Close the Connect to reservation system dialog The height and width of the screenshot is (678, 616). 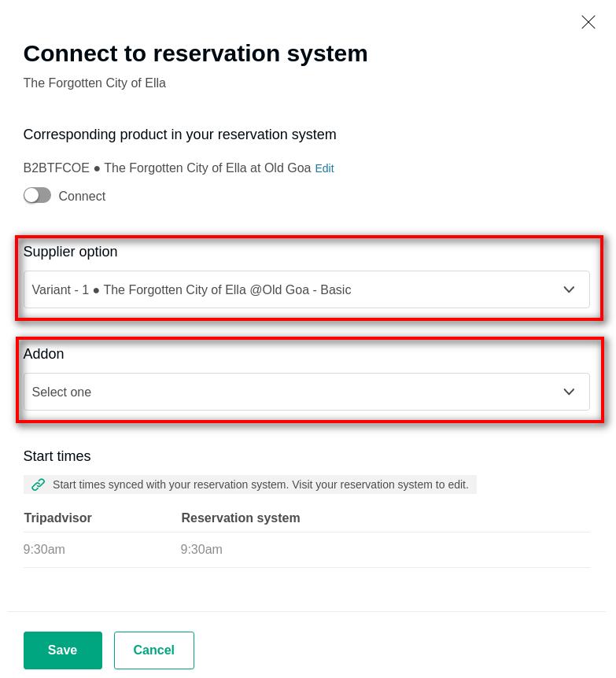point(588,22)
